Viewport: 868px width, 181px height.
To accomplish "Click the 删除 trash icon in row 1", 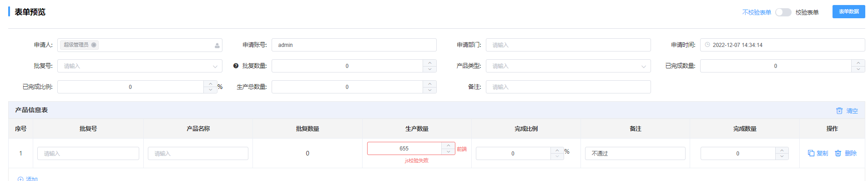I will pos(838,153).
